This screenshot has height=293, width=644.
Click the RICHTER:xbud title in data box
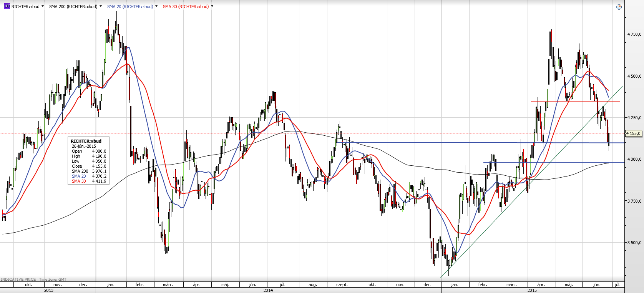[x=86, y=141]
